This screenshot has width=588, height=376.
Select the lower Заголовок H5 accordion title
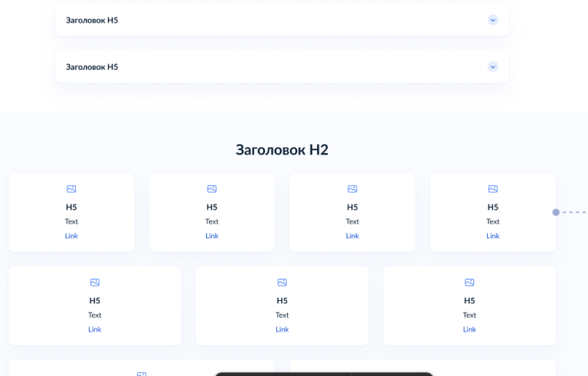(92, 67)
